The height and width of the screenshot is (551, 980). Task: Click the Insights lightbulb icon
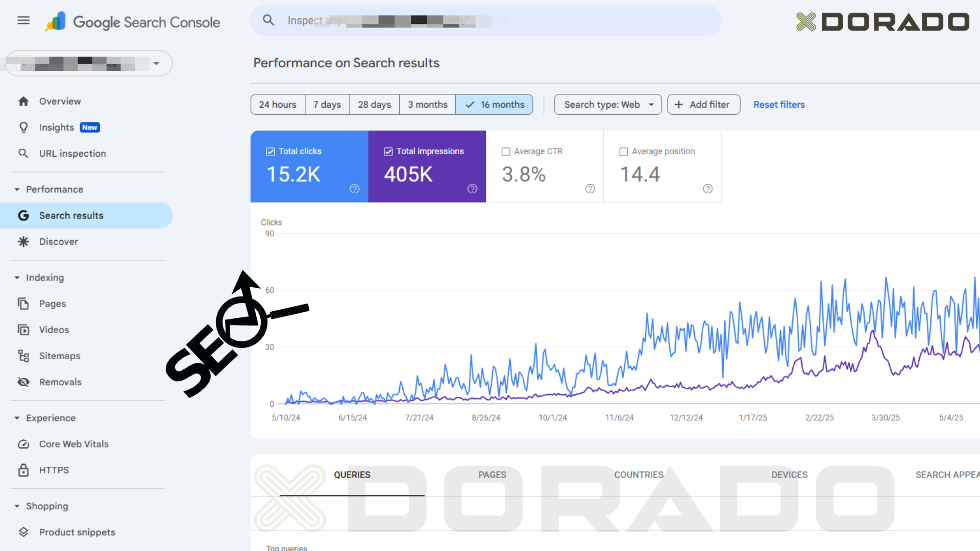click(23, 127)
